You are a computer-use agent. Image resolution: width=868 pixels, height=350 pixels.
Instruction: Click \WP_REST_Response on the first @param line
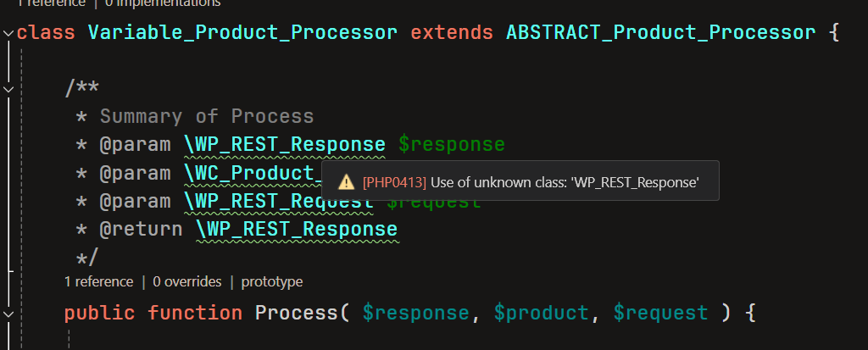(x=285, y=144)
